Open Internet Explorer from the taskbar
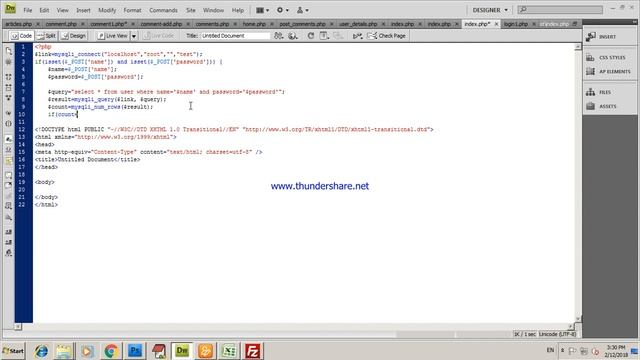640x360 pixels. [41, 351]
